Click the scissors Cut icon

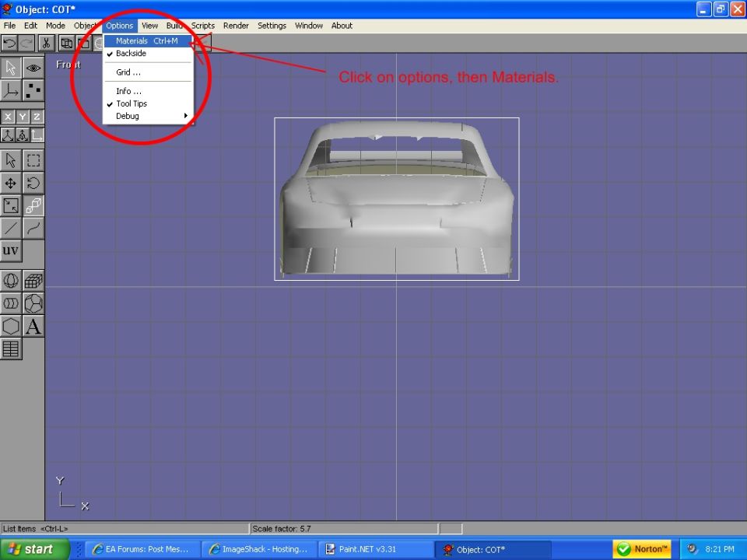click(46, 44)
